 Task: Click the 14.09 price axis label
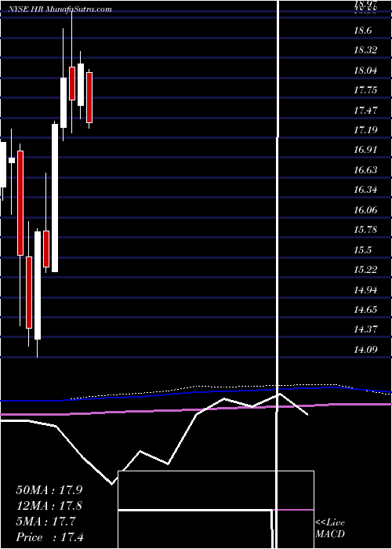tap(365, 350)
